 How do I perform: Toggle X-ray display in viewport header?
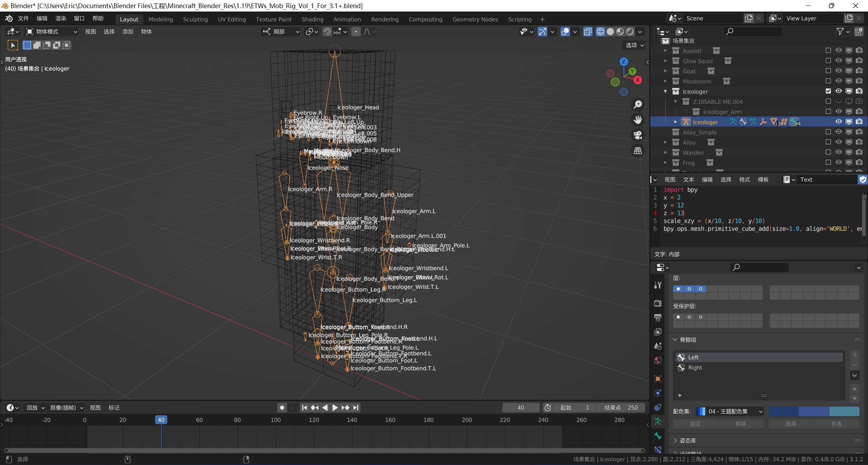pyautogui.click(x=588, y=32)
